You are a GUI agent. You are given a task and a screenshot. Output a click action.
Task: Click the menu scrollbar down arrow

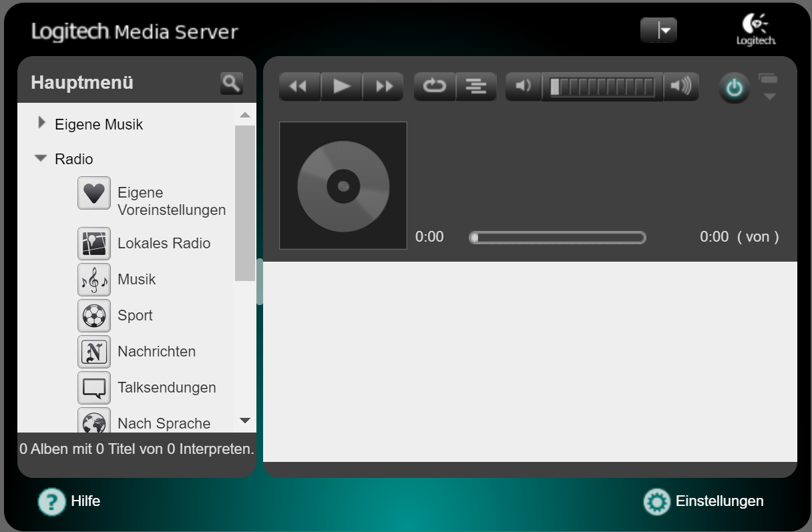[x=245, y=421]
